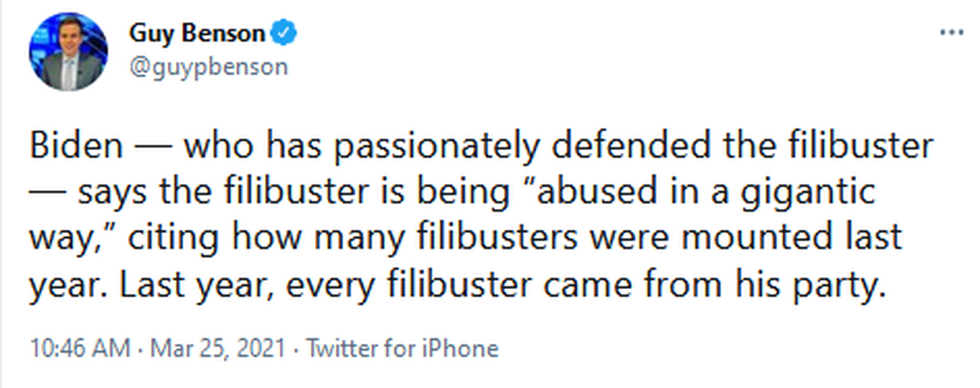
Task: Click the blue verified checkmark badge
Action: click(x=283, y=33)
